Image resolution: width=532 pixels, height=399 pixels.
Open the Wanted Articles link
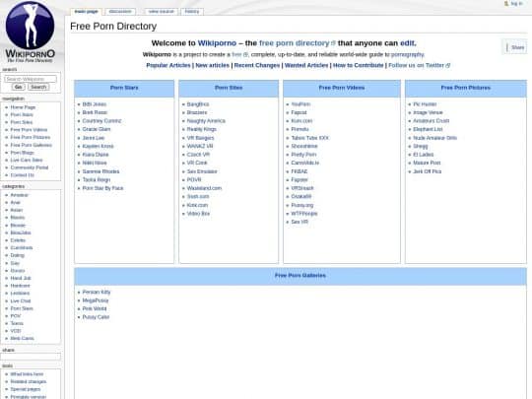point(306,65)
